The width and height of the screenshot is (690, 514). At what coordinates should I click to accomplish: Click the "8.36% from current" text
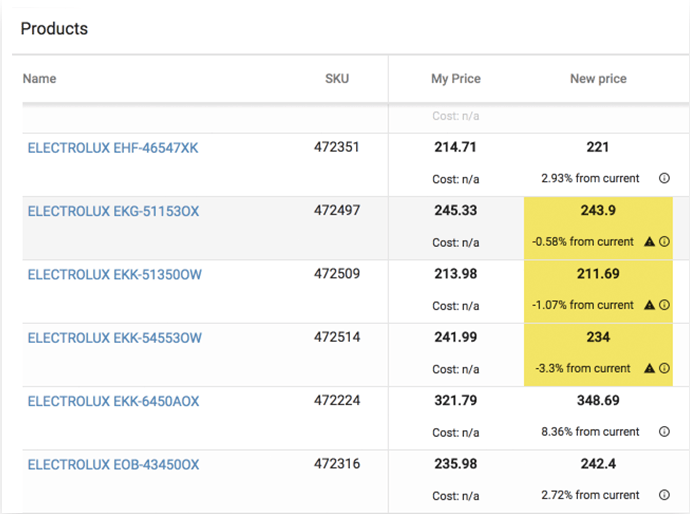[590, 432]
